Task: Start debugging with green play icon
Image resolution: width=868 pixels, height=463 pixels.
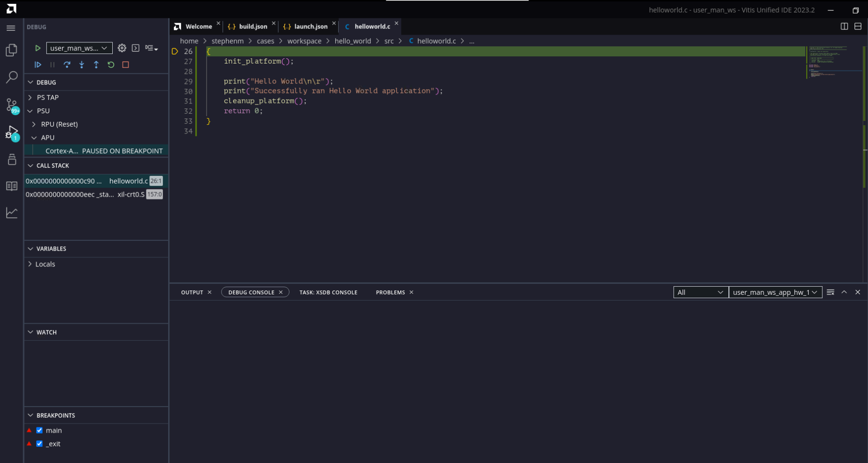Action: point(38,48)
